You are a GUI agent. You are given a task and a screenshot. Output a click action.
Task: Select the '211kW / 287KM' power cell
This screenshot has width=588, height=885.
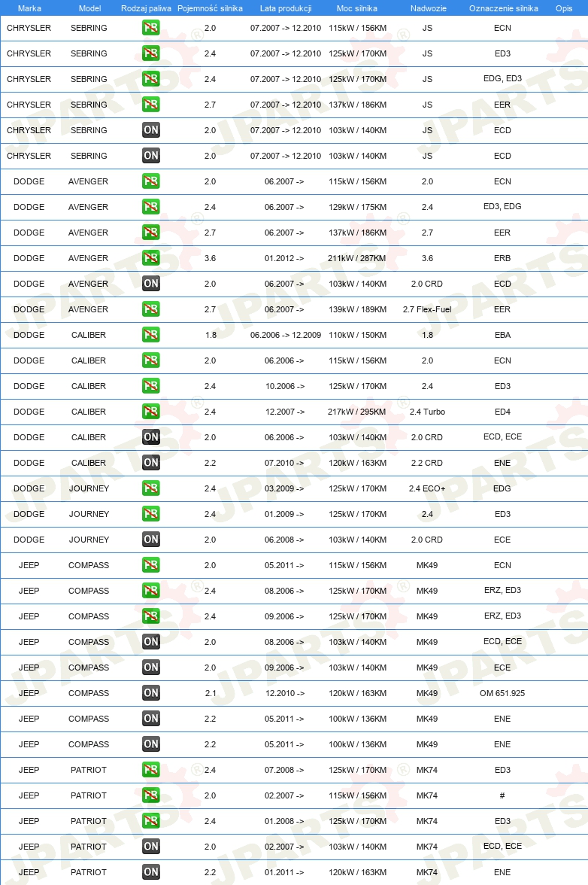click(x=357, y=258)
